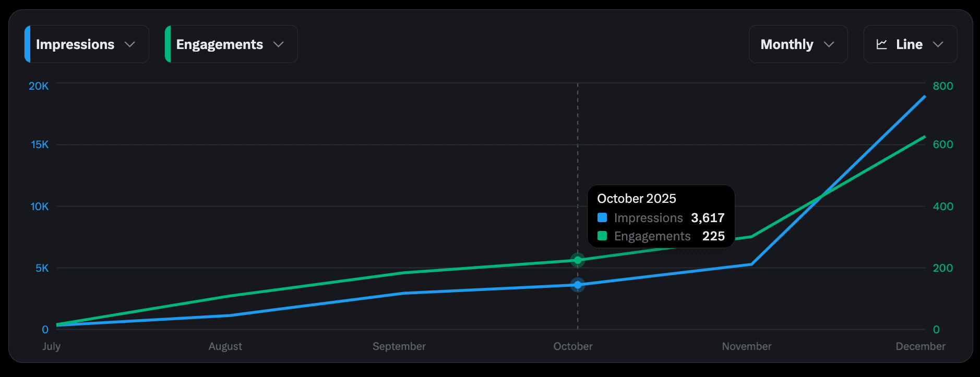Click the December axis label
Screen dimensions: 980x377
click(x=920, y=346)
